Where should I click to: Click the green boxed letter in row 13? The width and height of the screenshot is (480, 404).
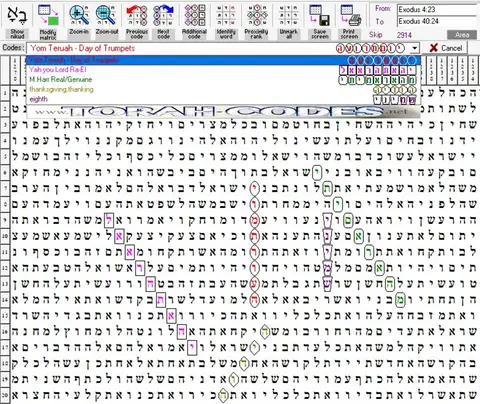click(x=389, y=284)
